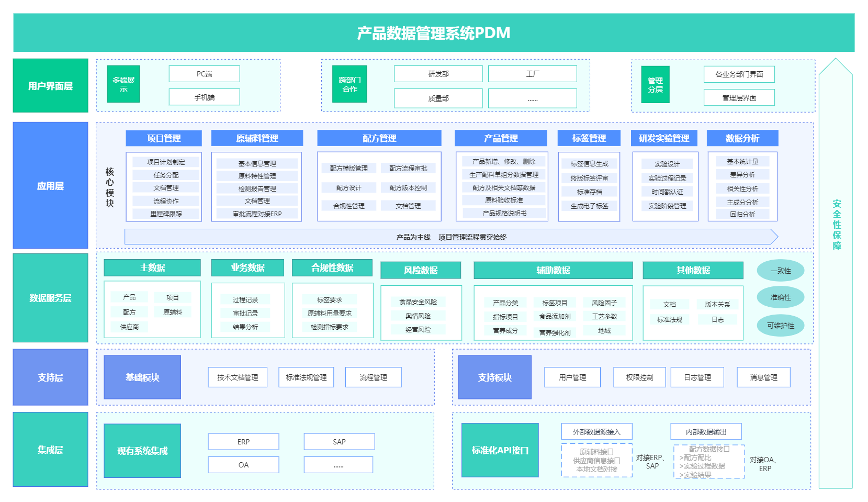Click the 可维护性 oval badge
The height and width of the screenshot is (502, 868).
[780, 326]
